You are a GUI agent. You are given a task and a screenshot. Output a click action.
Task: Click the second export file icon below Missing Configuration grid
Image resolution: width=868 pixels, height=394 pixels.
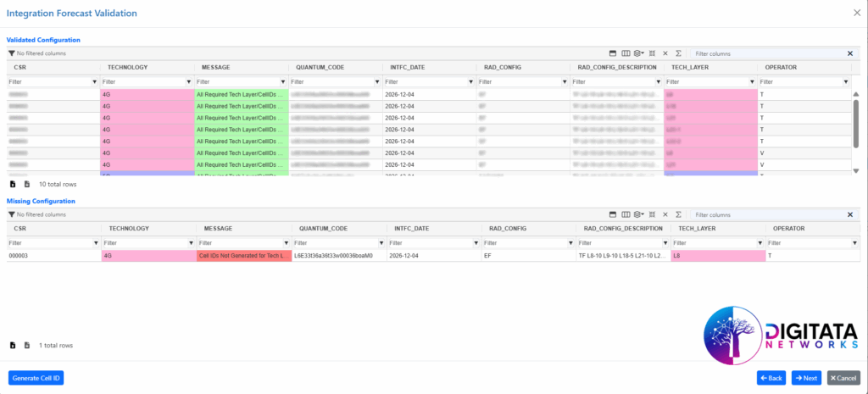click(26, 346)
